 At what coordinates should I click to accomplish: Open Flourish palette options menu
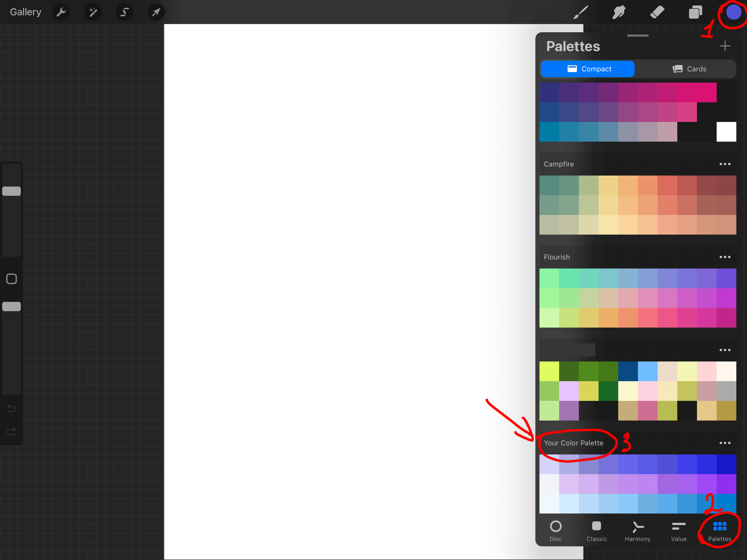(725, 257)
